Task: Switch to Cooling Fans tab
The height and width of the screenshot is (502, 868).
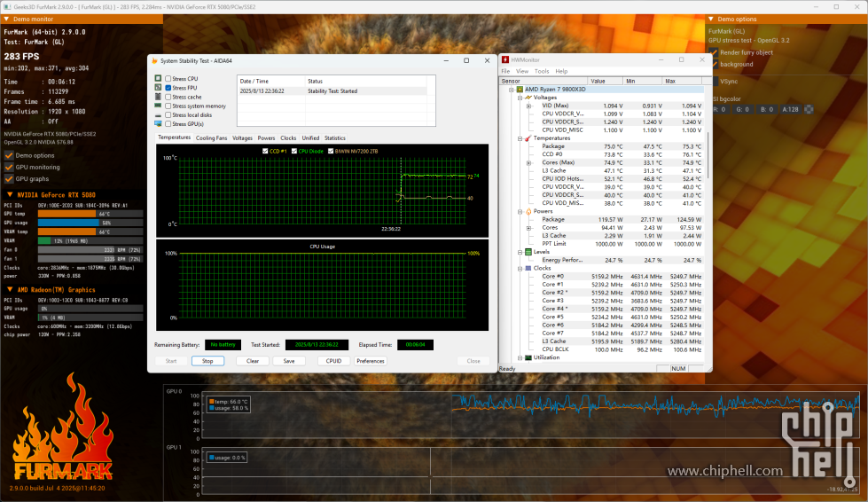Action: [212, 137]
